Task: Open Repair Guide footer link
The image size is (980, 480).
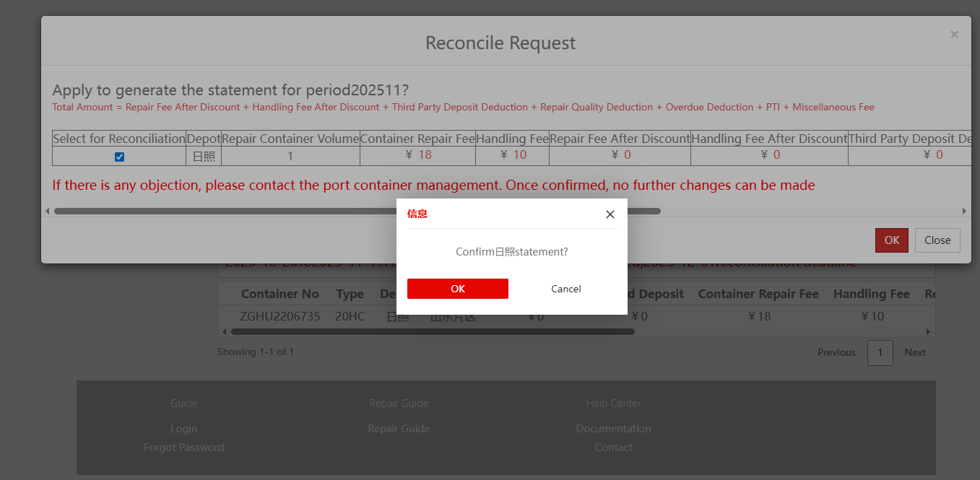Action: (x=399, y=429)
